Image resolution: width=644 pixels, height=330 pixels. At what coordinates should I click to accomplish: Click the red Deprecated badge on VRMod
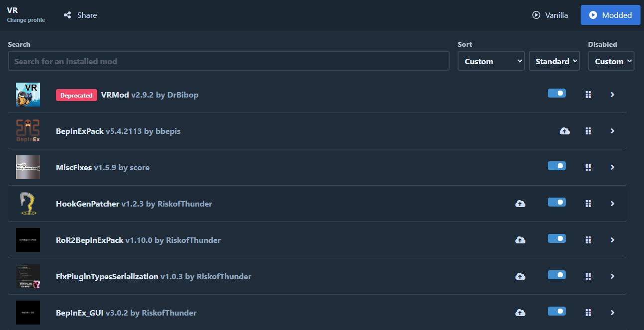pyautogui.click(x=76, y=95)
